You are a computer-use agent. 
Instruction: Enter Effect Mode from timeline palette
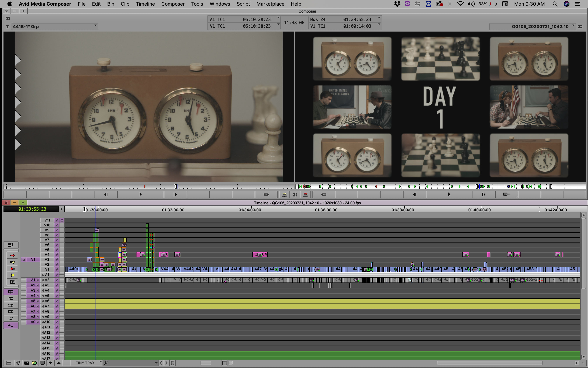[x=11, y=319]
